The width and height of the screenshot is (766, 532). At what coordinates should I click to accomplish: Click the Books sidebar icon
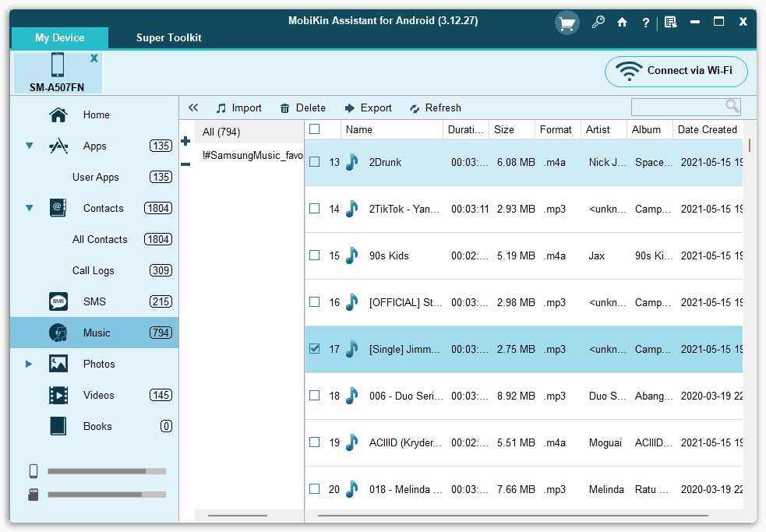point(58,426)
